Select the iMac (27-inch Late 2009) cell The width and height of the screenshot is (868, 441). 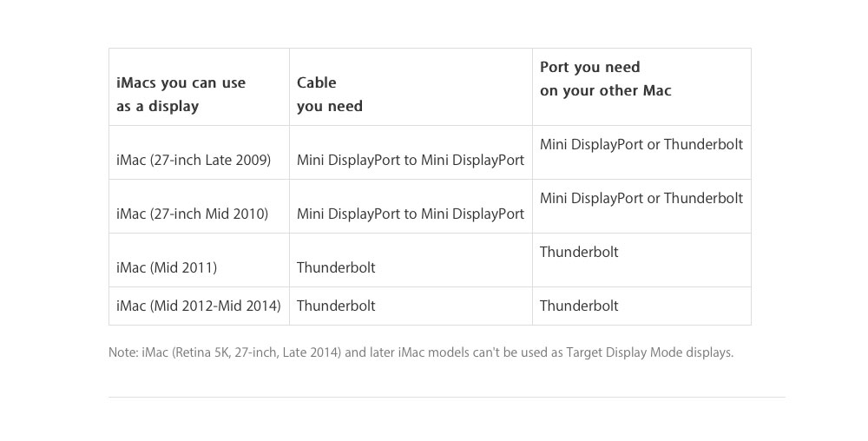199,152
